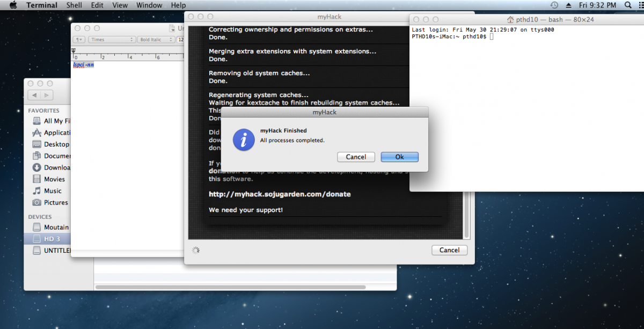Click the myhack.sojugarden.com/donate link
Image resolution: width=644 pixels, height=329 pixels.
click(x=280, y=194)
